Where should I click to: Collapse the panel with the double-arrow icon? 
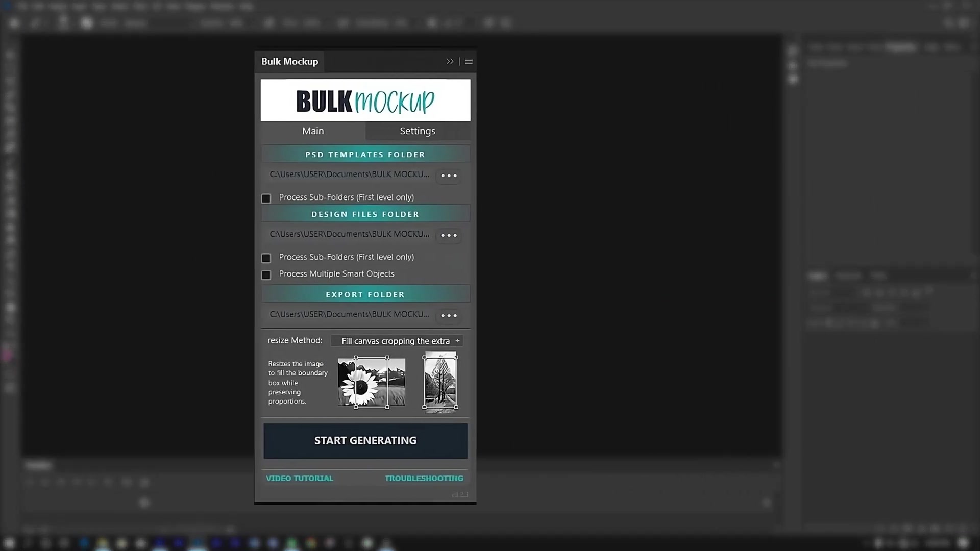point(450,61)
